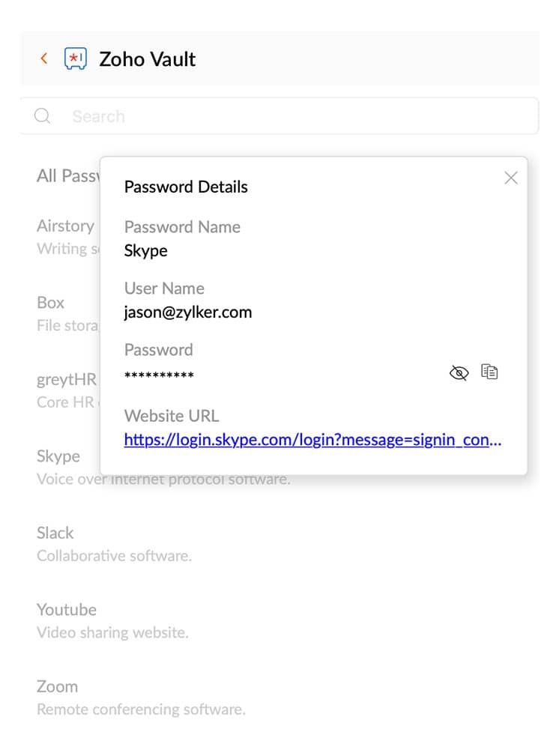Click the close X on Password Details
The width and height of the screenshot is (559, 756).
pyautogui.click(x=511, y=178)
